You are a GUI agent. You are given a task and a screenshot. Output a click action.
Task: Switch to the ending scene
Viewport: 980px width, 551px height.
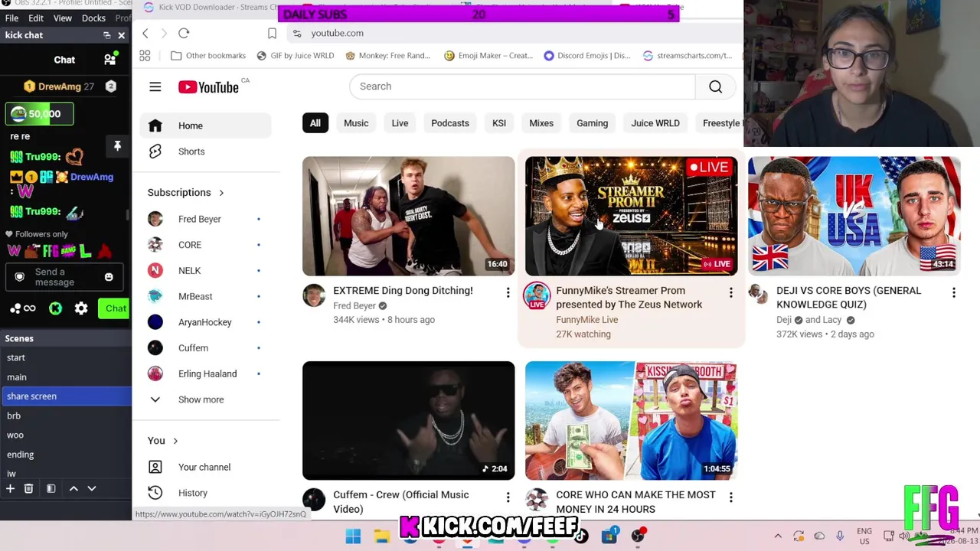tap(66, 455)
